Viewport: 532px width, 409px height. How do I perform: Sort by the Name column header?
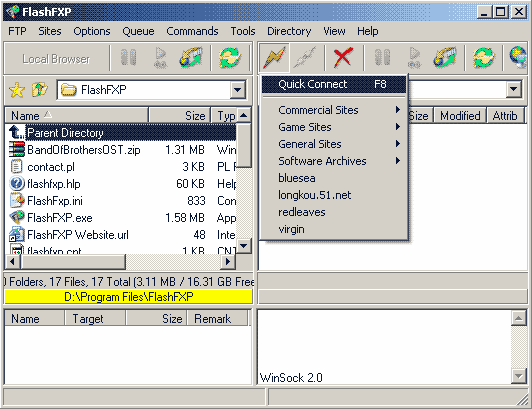pos(77,115)
